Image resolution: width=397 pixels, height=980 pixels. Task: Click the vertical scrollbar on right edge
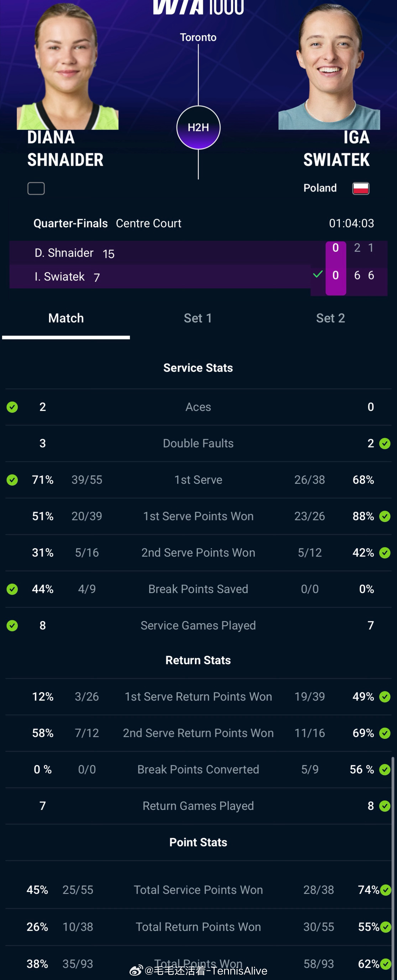tap(393, 867)
